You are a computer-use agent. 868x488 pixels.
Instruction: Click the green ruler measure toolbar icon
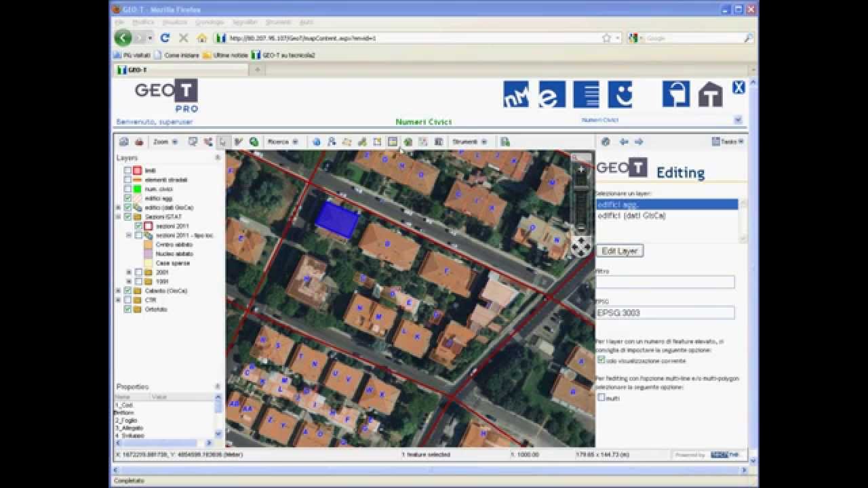pyautogui.click(x=362, y=142)
